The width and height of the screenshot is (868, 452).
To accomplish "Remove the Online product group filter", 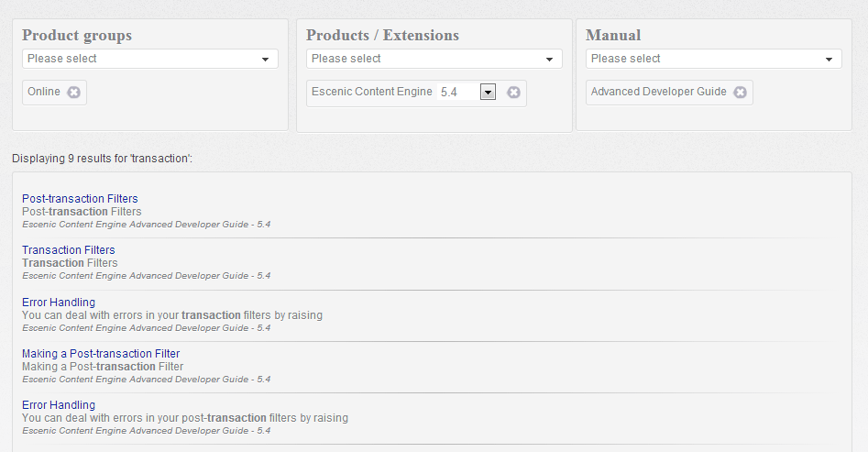I will [x=74, y=92].
